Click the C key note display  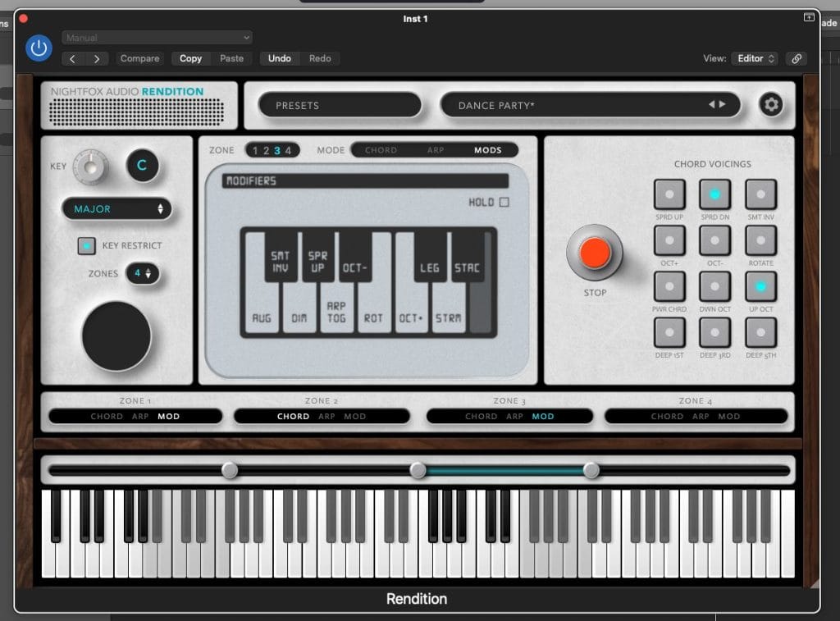coord(142,165)
